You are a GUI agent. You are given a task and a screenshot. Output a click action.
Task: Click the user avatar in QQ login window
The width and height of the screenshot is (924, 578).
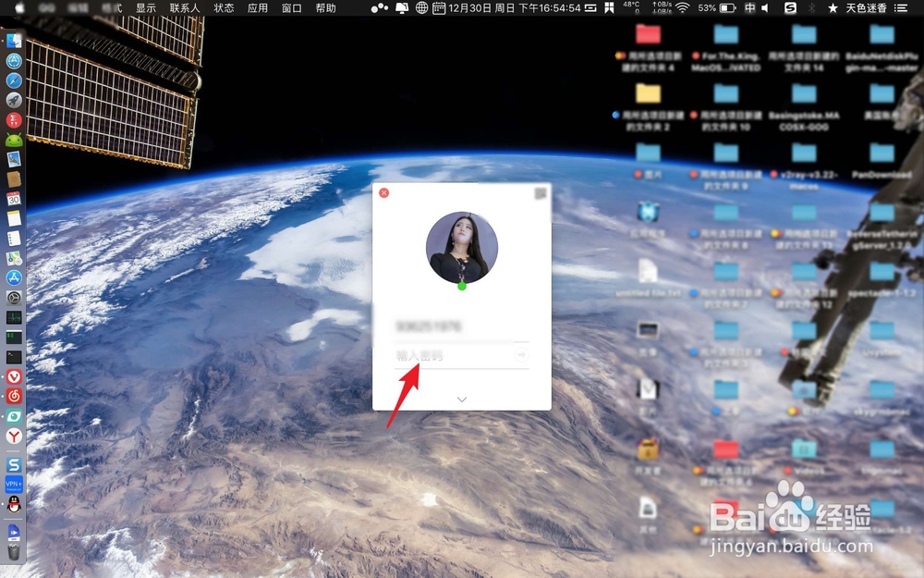(462, 248)
